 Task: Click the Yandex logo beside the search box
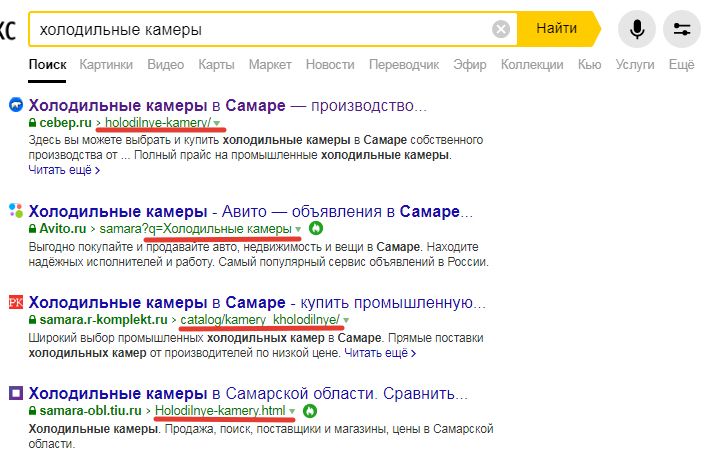pos(8,31)
